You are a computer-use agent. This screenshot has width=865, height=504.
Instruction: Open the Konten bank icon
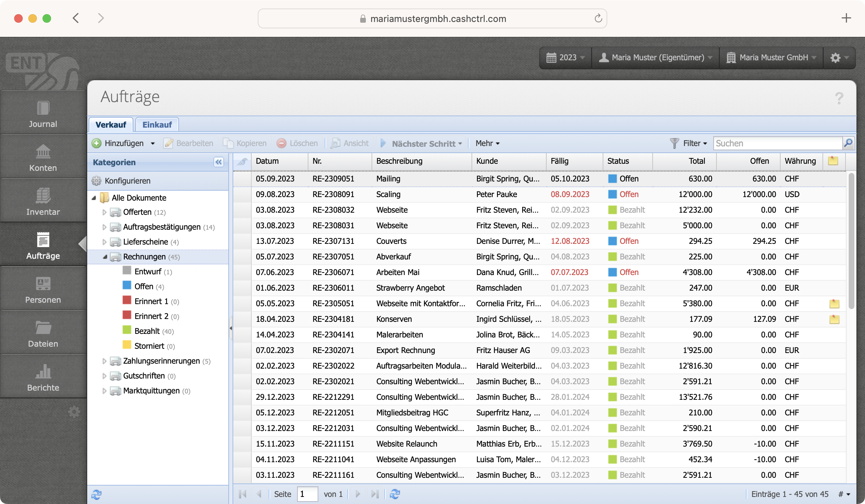pyautogui.click(x=43, y=152)
